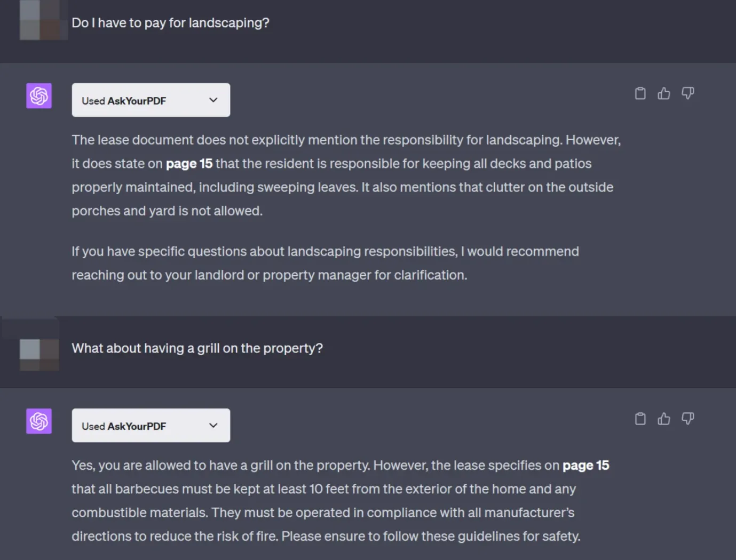Click the 'Used AskYourPDF' label in the landscaping answer
Screen dimensions: 736x560
click(x=124, y=101)
